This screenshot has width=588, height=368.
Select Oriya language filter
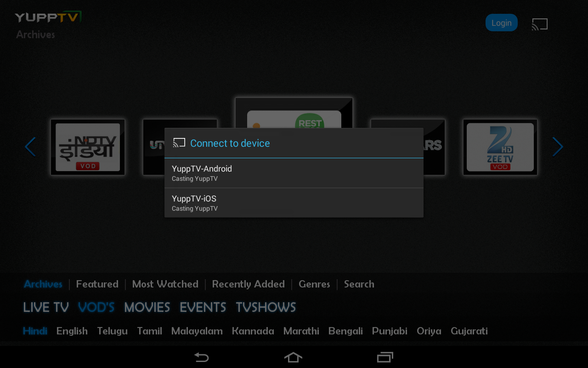429,331
